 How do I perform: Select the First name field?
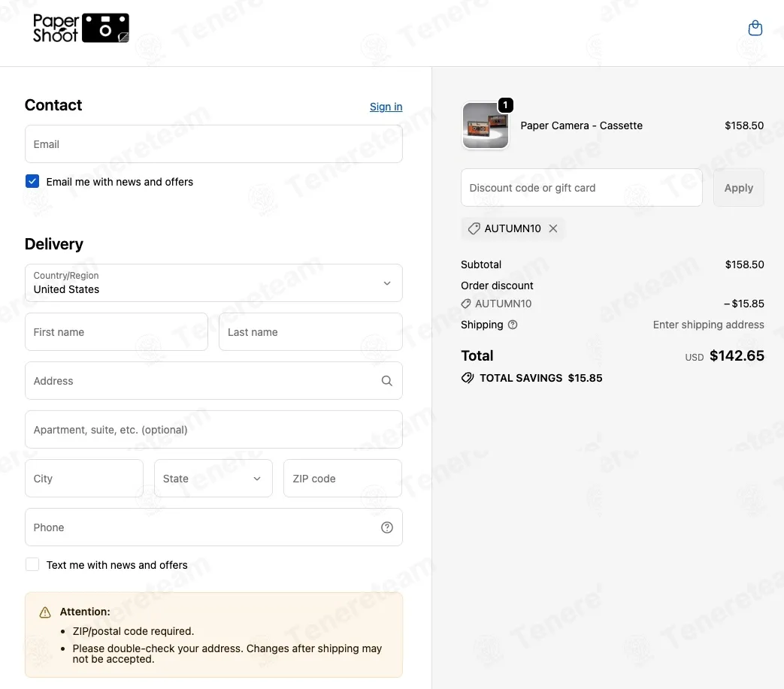(117, 332)
